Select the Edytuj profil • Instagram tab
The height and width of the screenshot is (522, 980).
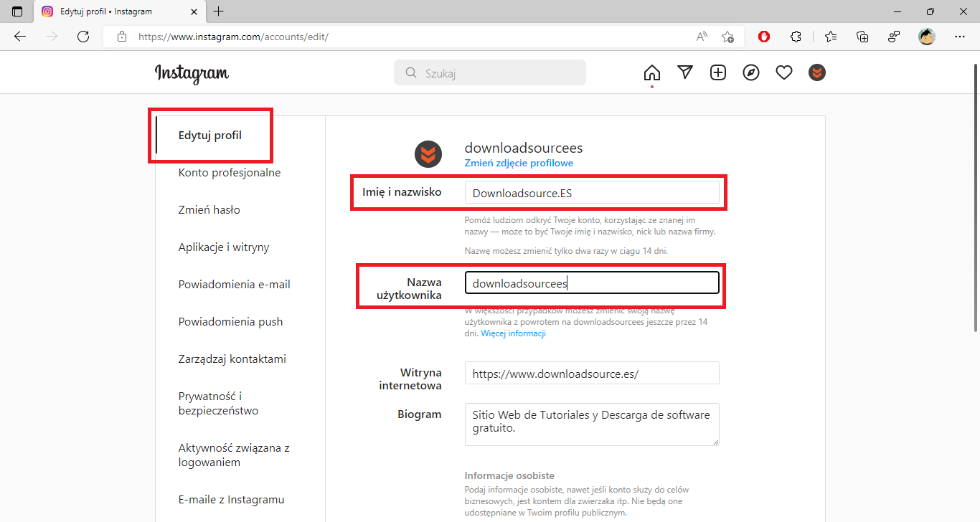[x=118, y=11]
